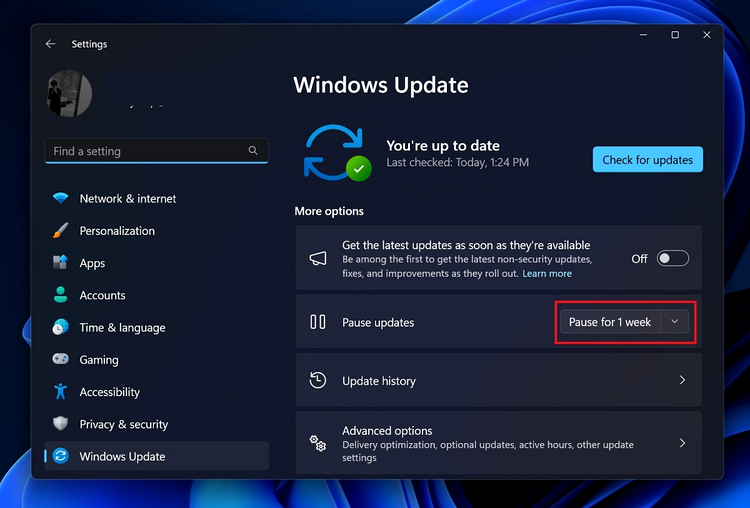Select Time & language in sidebar
Viewport: 750px width, 508px height.
click(x=156, y=327)
